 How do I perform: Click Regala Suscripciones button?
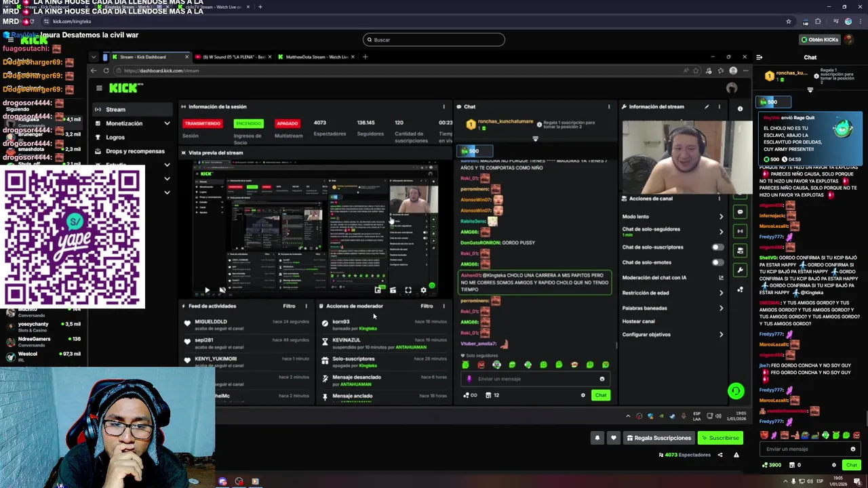point(658,438)
